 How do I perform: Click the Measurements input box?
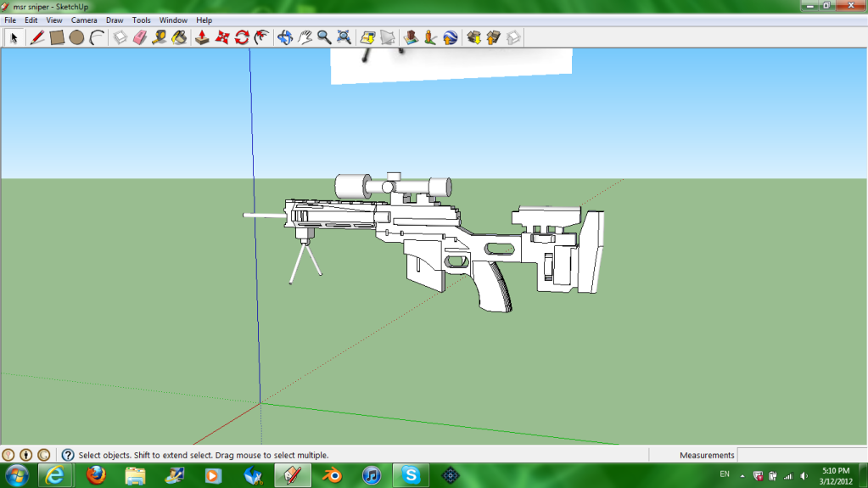[x=802, y=455]
